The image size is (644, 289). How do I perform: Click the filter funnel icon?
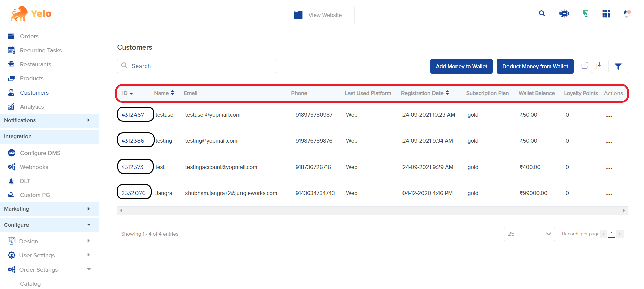pos(618,66)
